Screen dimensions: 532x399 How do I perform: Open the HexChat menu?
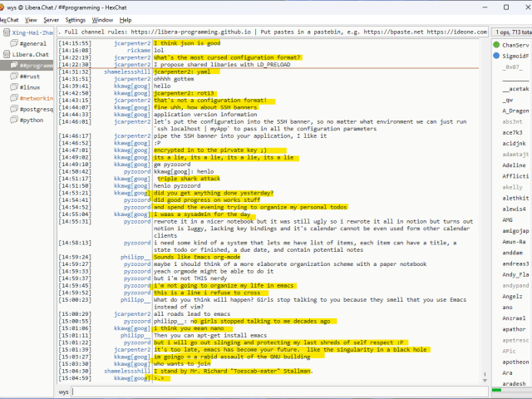pos(8,19)
